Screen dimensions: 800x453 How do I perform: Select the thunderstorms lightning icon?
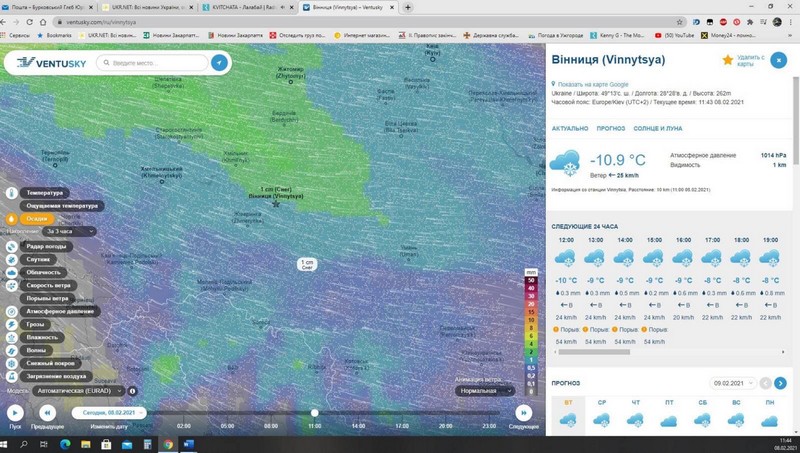(11, 324)
